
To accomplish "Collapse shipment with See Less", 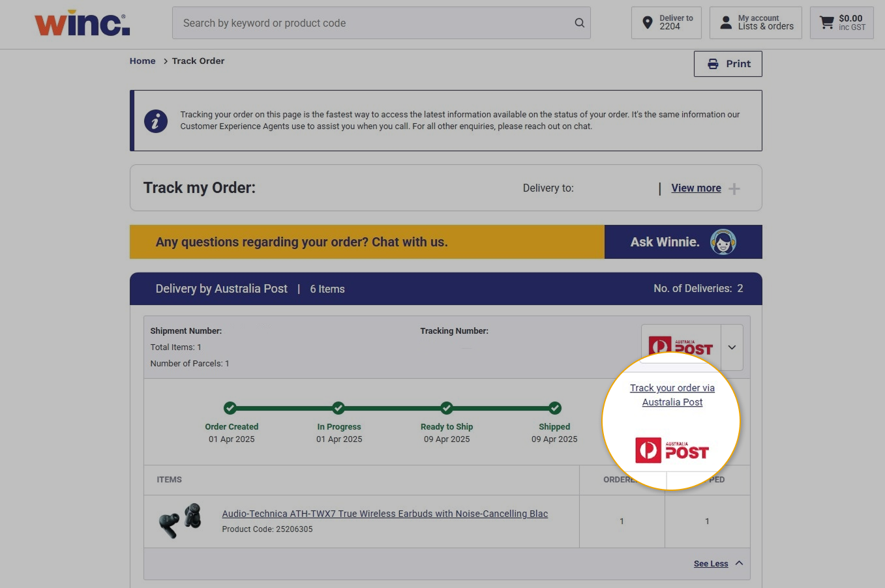I will [x=711, y=564].
